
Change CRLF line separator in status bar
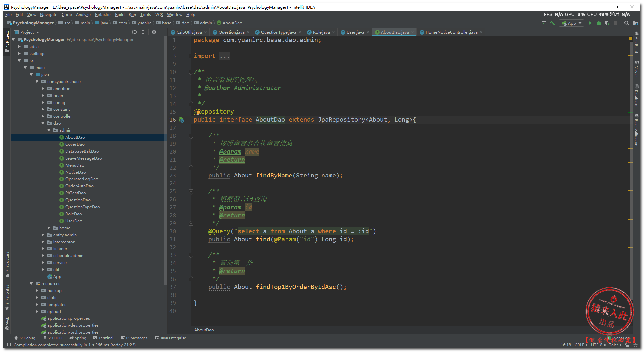click(x=581, y=345)
